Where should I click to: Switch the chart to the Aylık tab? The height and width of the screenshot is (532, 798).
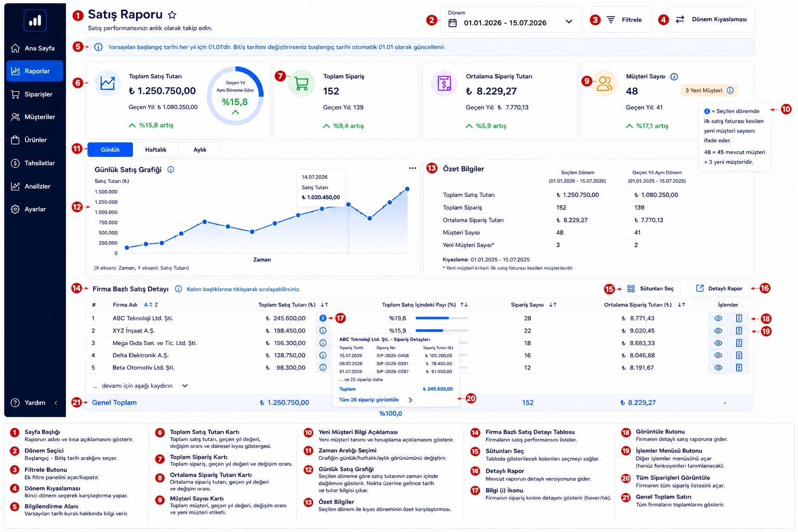(200, 150)
